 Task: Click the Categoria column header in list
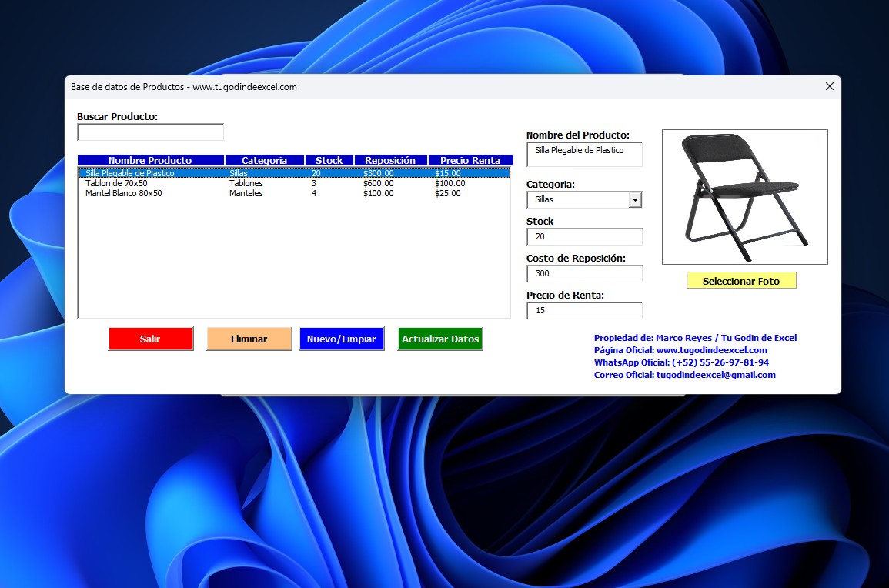coord(264,160)
